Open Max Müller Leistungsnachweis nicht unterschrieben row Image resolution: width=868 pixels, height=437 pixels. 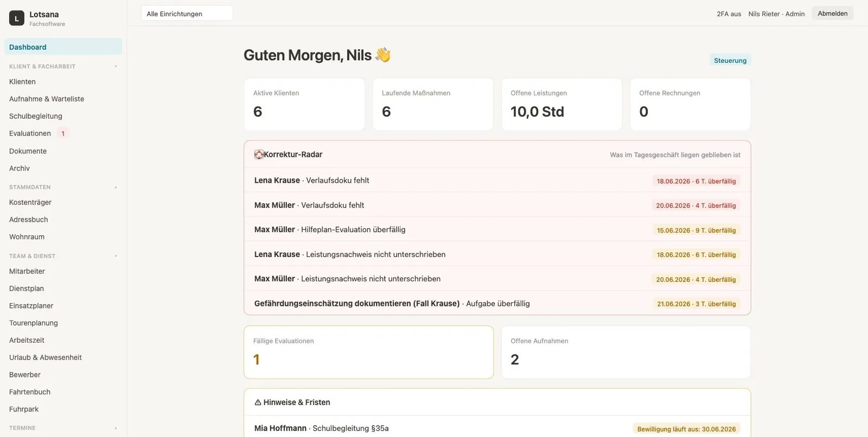coord(497,279)
